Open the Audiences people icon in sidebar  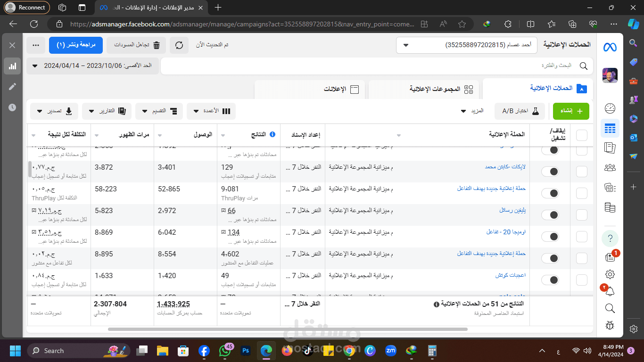[x=610, y=167]
